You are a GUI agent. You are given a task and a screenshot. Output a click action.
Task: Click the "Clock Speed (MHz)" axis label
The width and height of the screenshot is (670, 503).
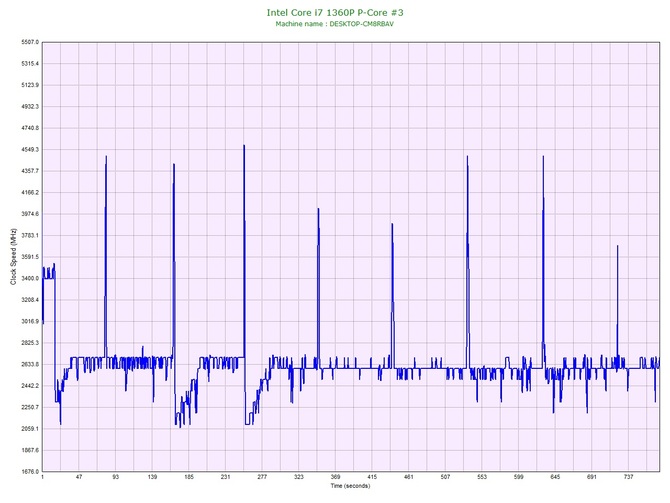(x=13, y=257)
